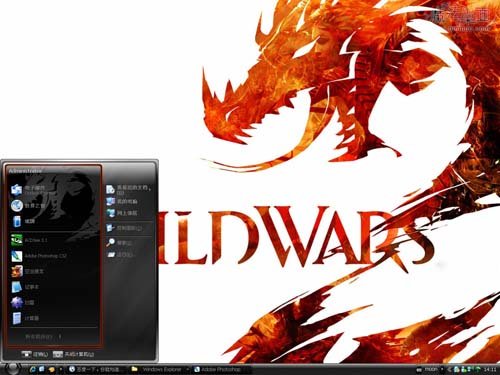500x375 pixels.
Task: Expand My Recent Documents submenu
Action: [129, 190]
